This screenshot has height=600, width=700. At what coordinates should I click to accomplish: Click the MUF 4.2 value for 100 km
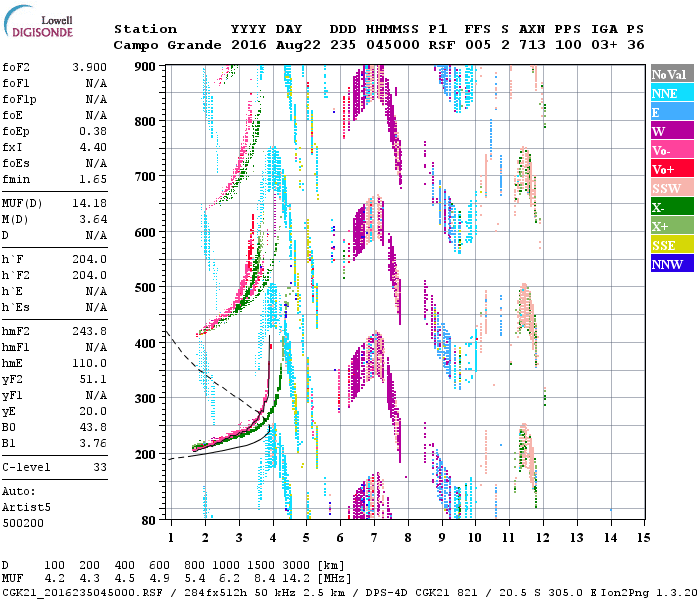[x=54, y=579]
